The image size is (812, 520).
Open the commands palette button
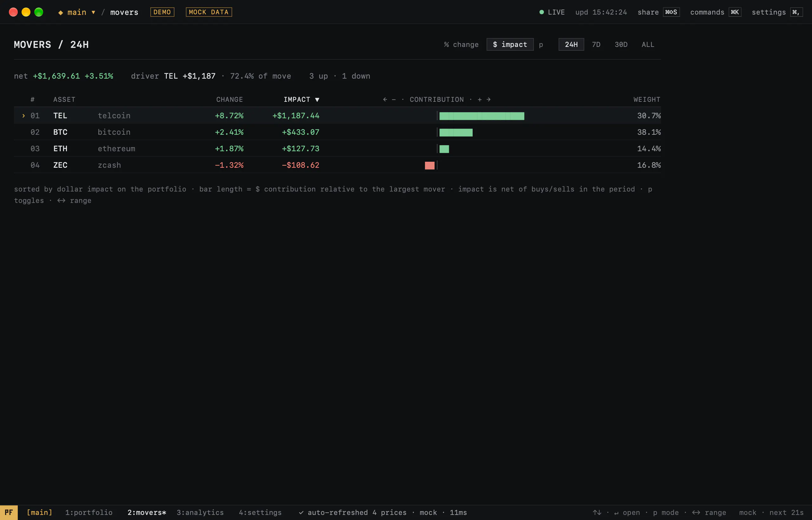coord(715,12)
